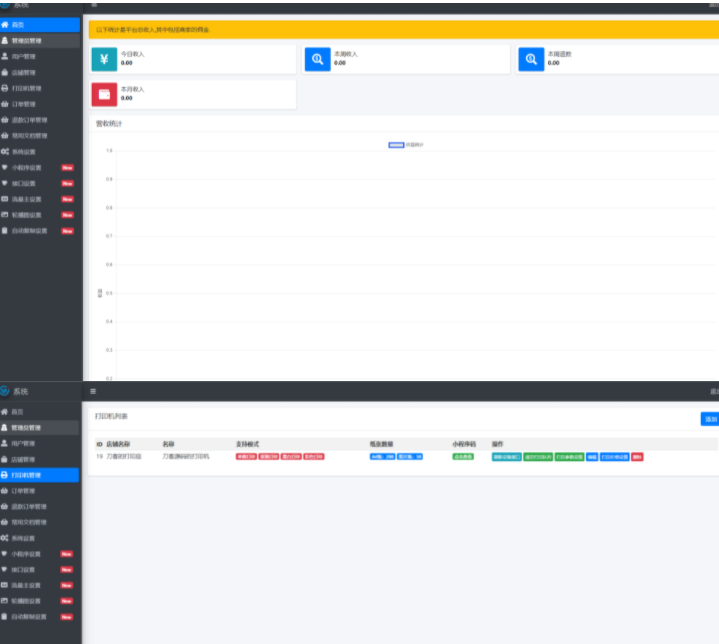The image size is (719, 644).
Task: Click the A4纸 200 paper quantity badge
Action: tap(382, 456)
